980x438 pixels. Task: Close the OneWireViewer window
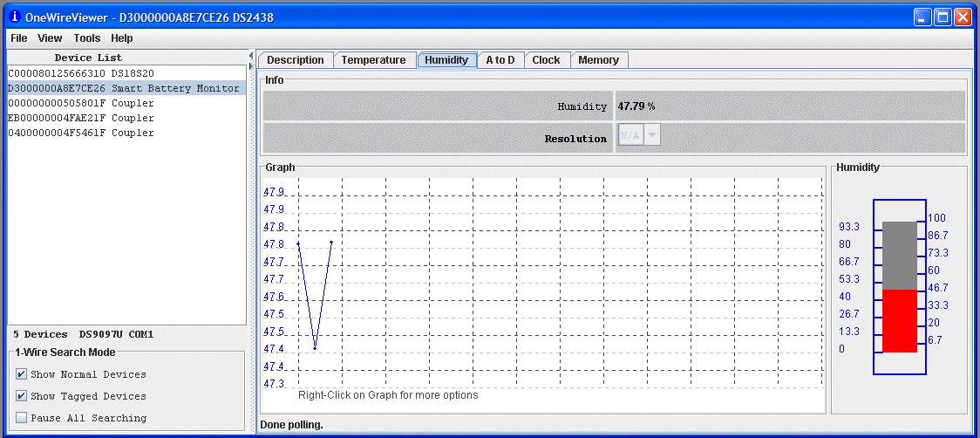[963, 17]
